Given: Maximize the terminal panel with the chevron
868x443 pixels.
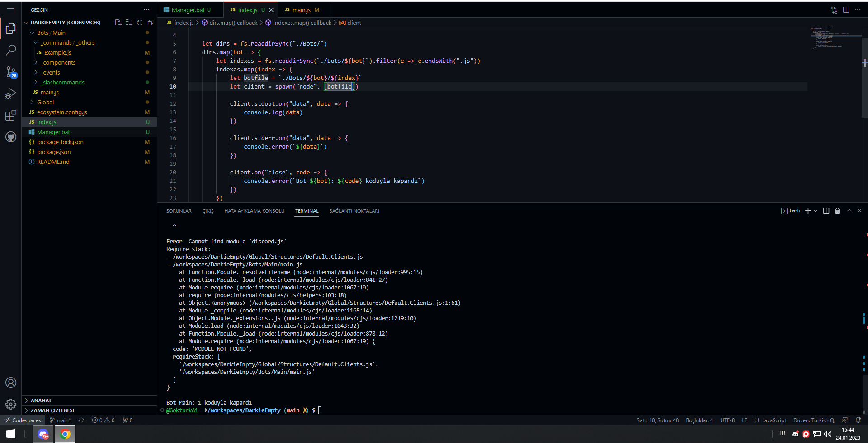Looking at the screenshot, I should [x=849, y=211].
